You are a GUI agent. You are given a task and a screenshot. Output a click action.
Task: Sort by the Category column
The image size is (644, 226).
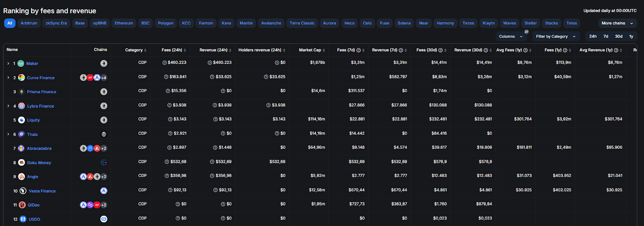tap(136, 50)
